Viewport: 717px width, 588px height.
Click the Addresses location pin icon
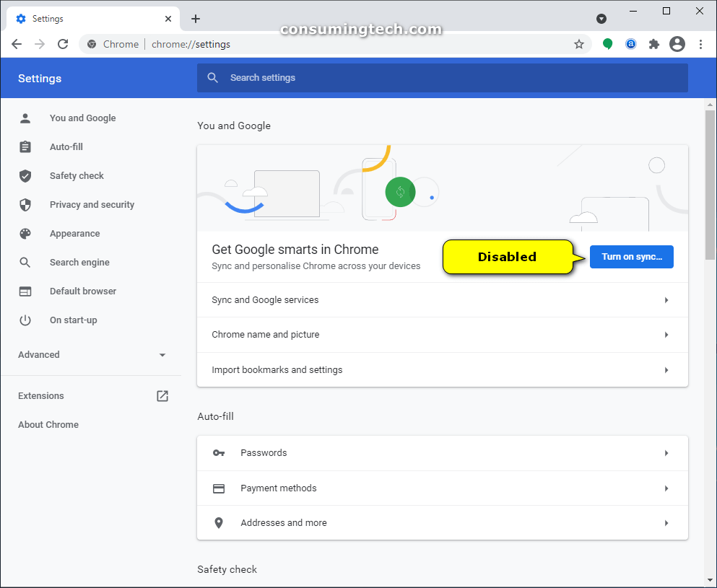coord(219,522)
